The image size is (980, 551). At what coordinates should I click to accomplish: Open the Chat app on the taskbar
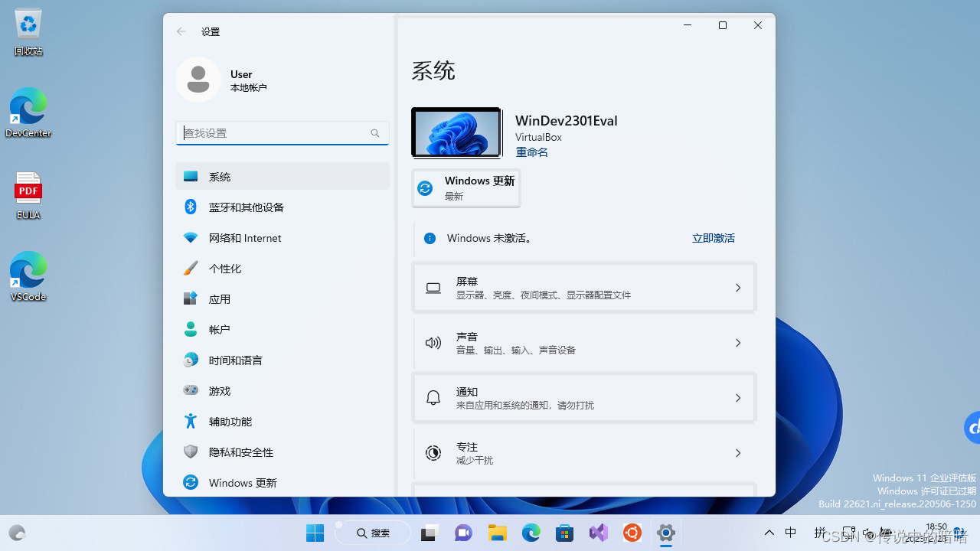point(463,533)
